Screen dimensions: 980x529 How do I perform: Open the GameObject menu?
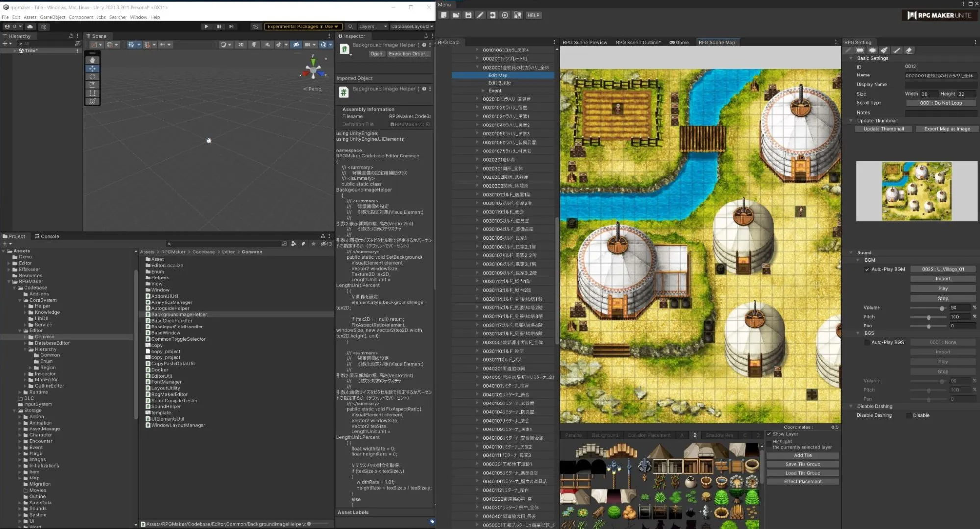point(52,17)
